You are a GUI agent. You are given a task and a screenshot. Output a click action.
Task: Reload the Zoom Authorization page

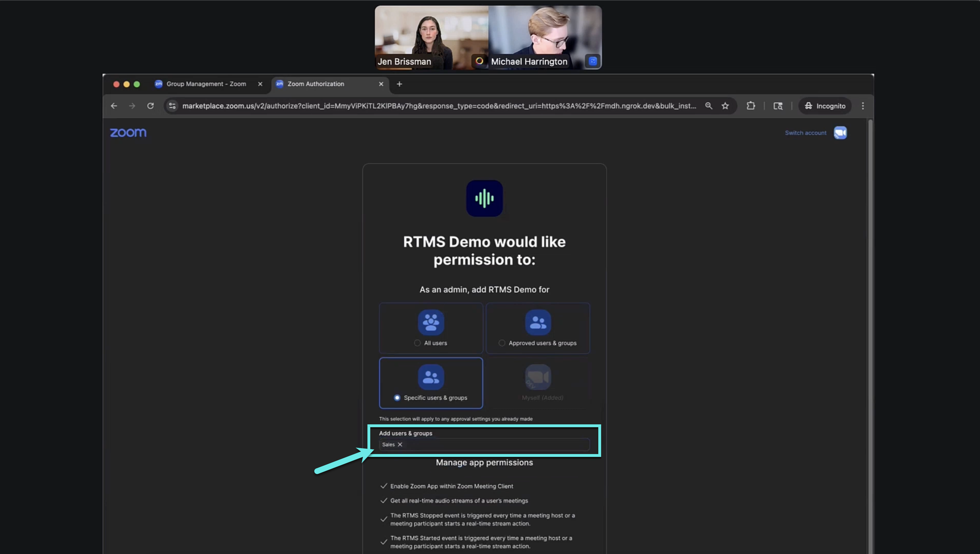pyautogui.click(x=150, y=106)
